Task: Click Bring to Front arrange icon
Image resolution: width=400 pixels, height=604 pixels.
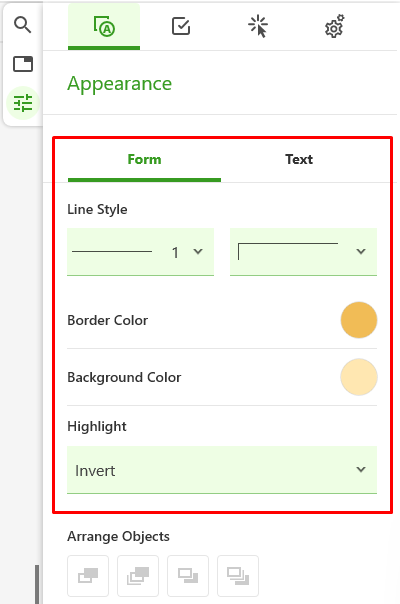Action: click(x=88, y=575)
